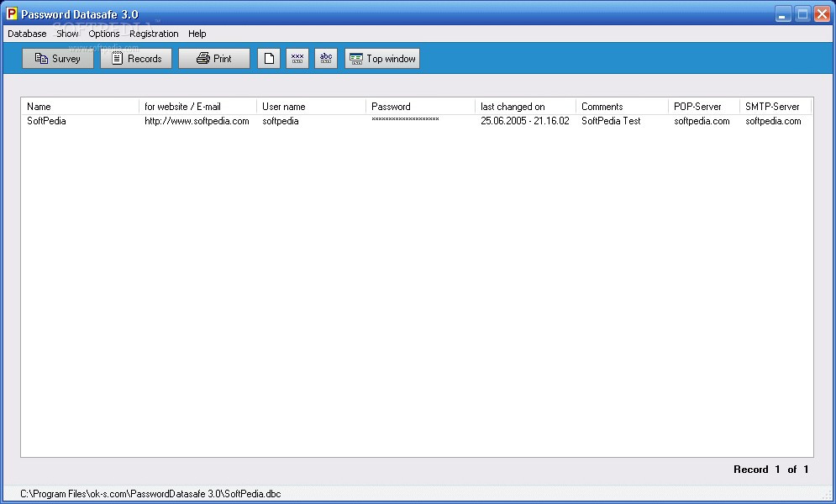Viewport: 836px width, 504px height.
Task: Open the Survey view
Action: click(58, 59)
